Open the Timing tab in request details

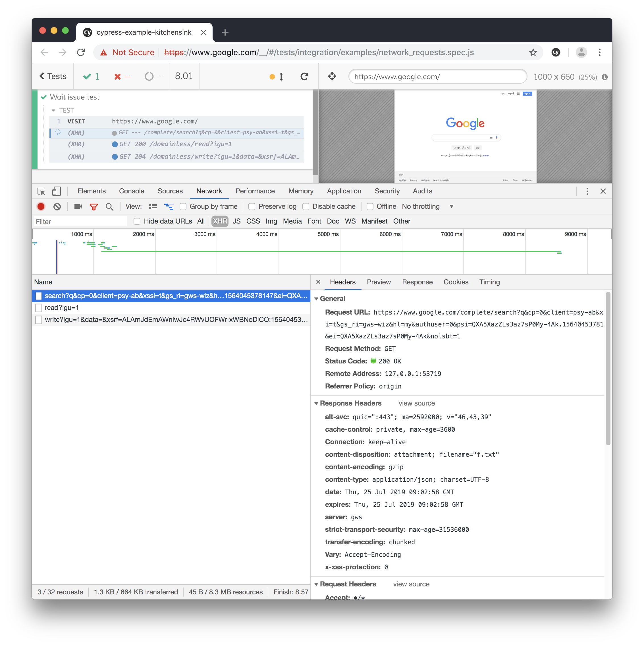tap(489, 282)
